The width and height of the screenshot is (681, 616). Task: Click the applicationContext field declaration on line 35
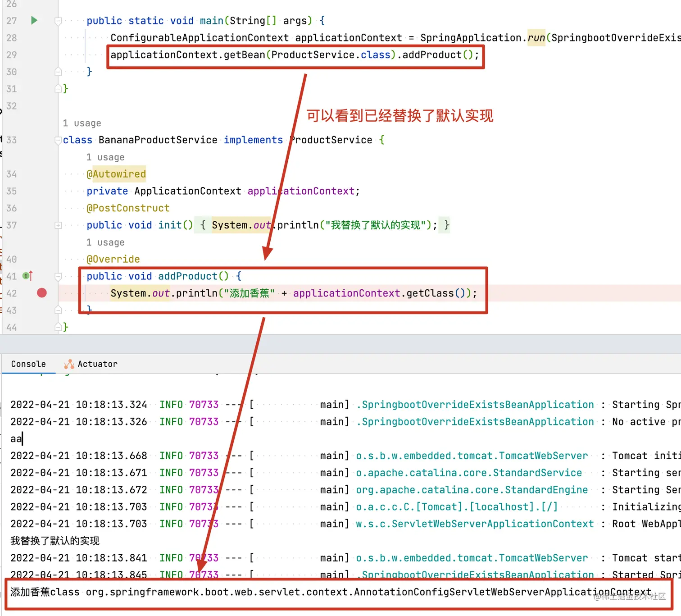[x=300, y=191]
